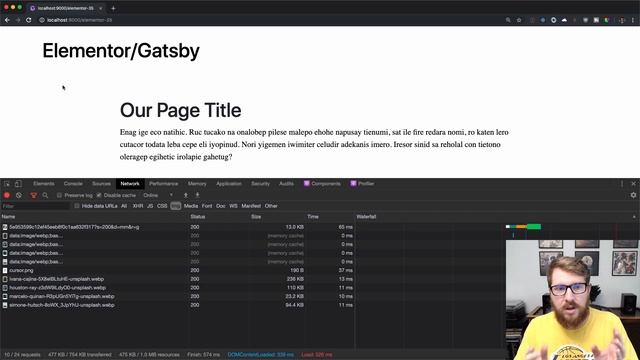Open DevTools network settings gear

click(633, 196)
